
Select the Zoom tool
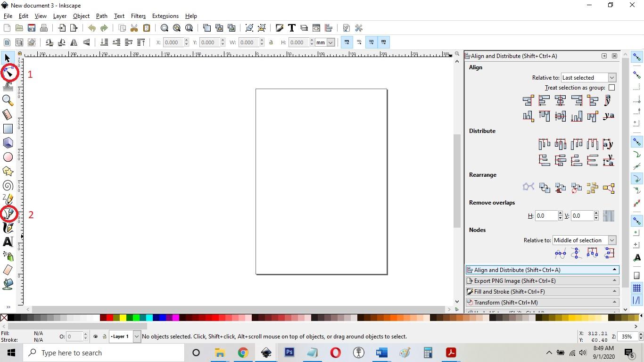[8, 100]
